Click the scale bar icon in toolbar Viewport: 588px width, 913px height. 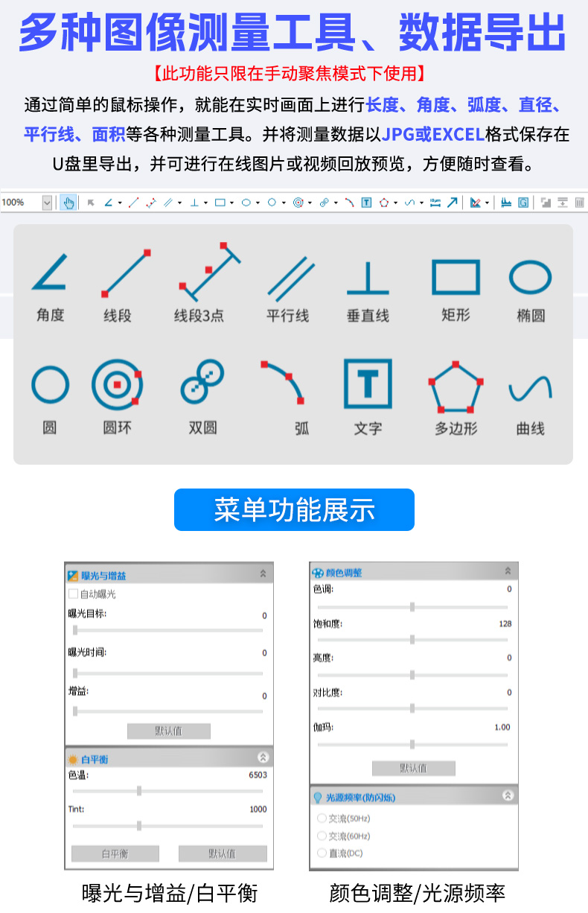tap(435, 203)
